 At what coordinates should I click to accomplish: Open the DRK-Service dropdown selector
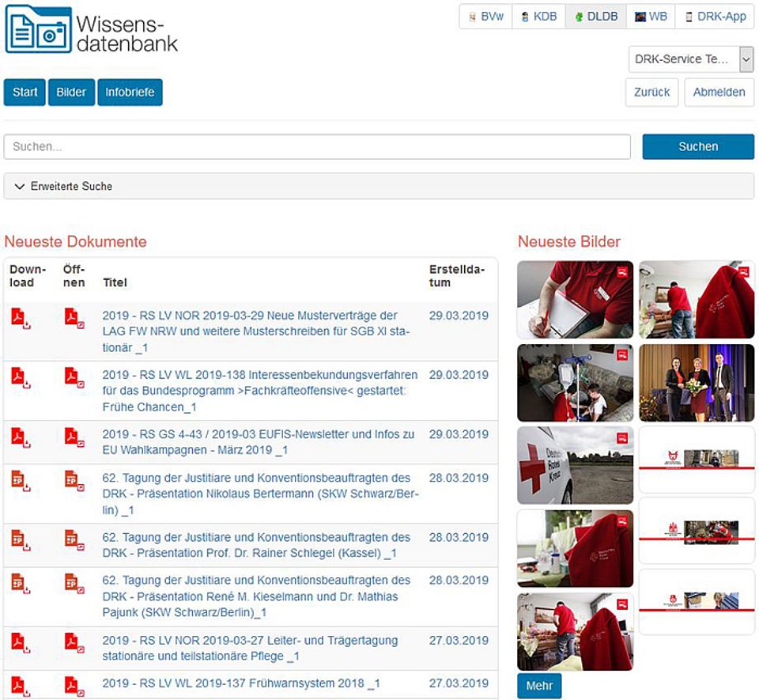(690, 59)
